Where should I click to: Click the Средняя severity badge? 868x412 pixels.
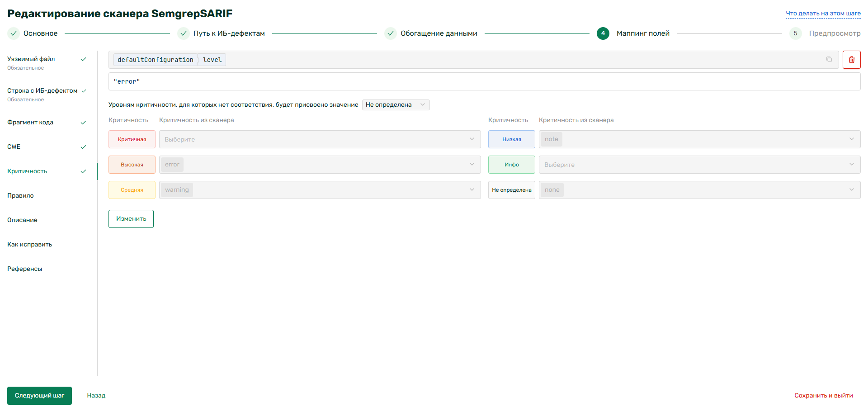pyautogui.click(x=132, y=190)
